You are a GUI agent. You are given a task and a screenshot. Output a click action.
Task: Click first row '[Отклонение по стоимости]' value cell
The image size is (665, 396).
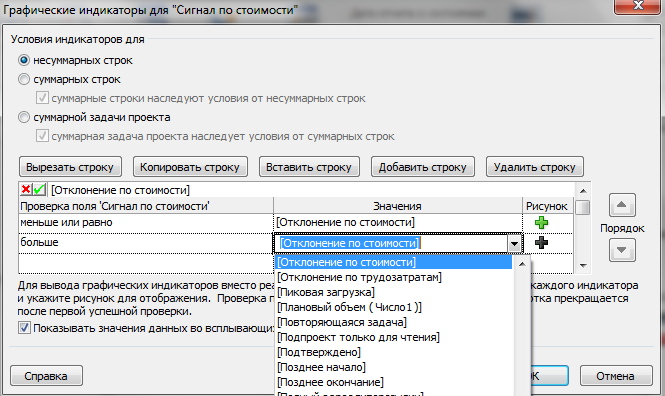coord(398,223)
